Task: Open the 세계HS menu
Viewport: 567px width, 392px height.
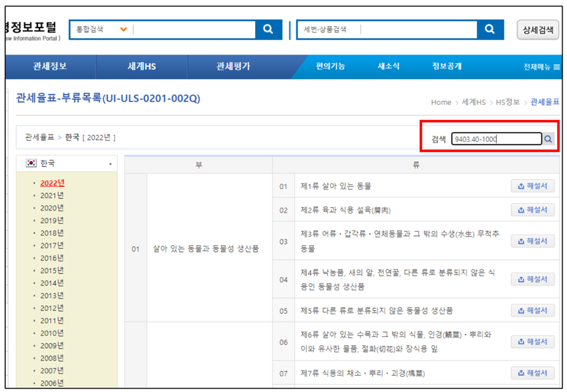Action: click(142, 66)
